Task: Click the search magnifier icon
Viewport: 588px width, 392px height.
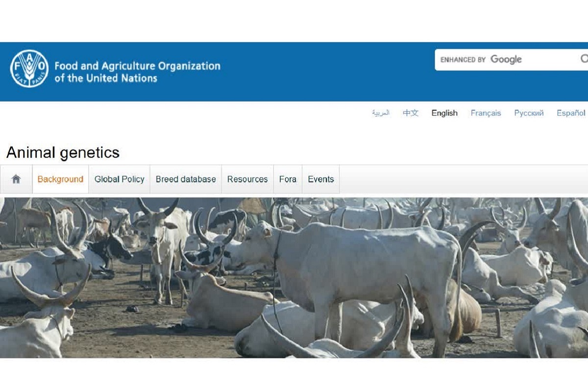Action: click(x=584, y=59)
